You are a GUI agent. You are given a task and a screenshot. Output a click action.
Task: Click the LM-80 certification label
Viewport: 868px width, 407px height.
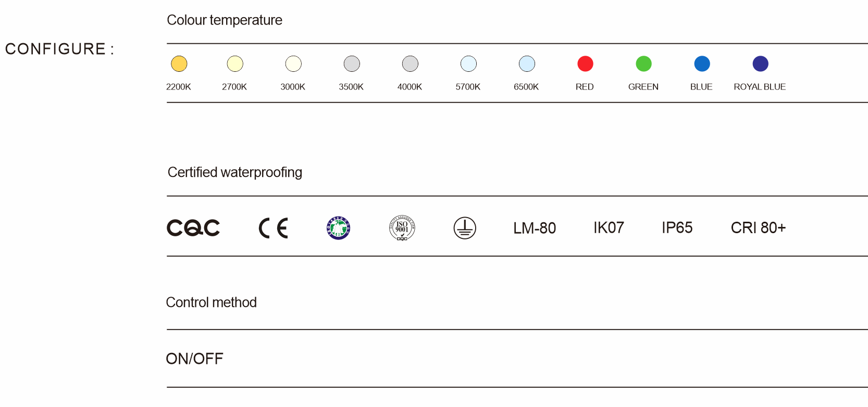coord(535,228)
